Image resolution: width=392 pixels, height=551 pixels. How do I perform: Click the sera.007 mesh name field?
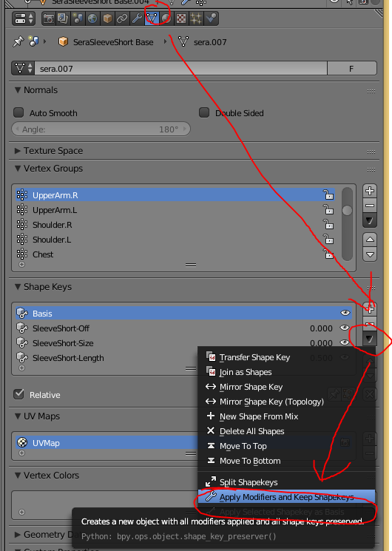[x=180, y=68]
